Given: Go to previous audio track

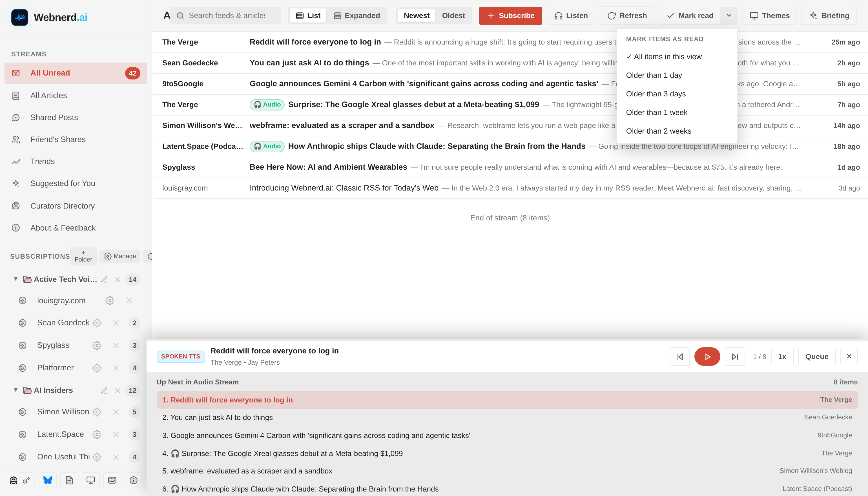Looking at the screenshot, I should (x=679, y=356).
